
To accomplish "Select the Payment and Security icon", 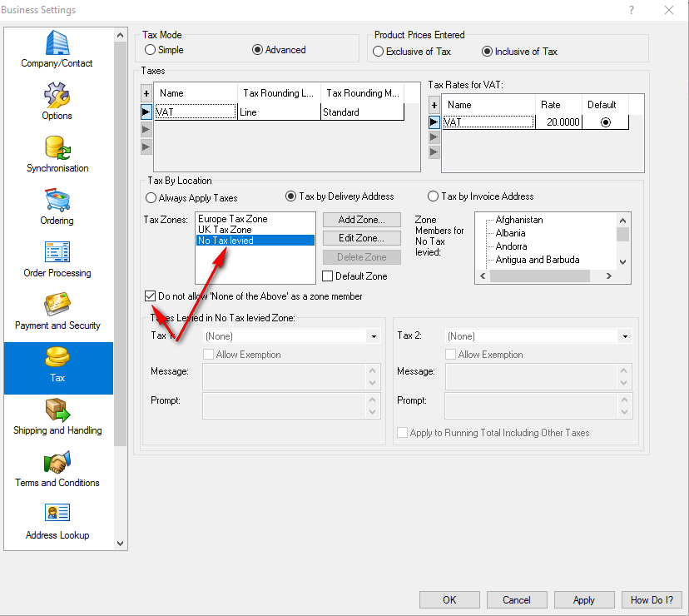I will pyautogui.click(x=57, y=305).
